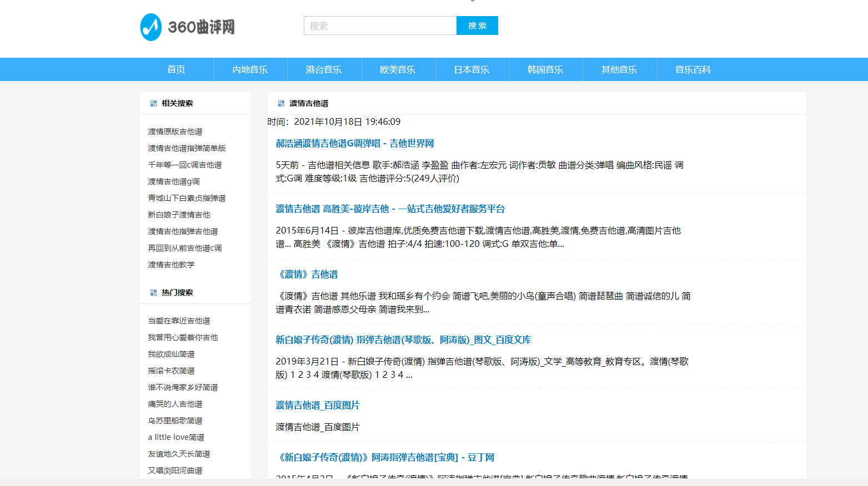Navigate to 音乐百科 page
Screen dimensions: 868x486
pos(693,69)
